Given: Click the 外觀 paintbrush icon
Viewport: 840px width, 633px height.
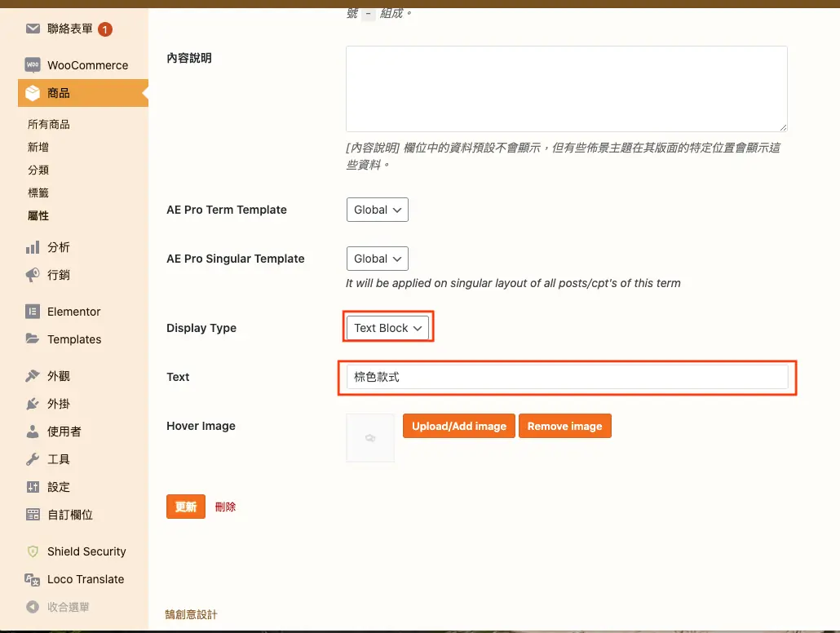Looking at the screenshot, I should point(33,376).
